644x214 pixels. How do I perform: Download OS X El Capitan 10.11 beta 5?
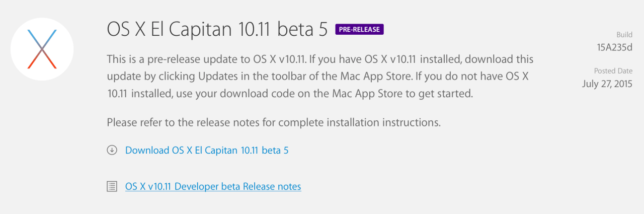click(207, 150)
